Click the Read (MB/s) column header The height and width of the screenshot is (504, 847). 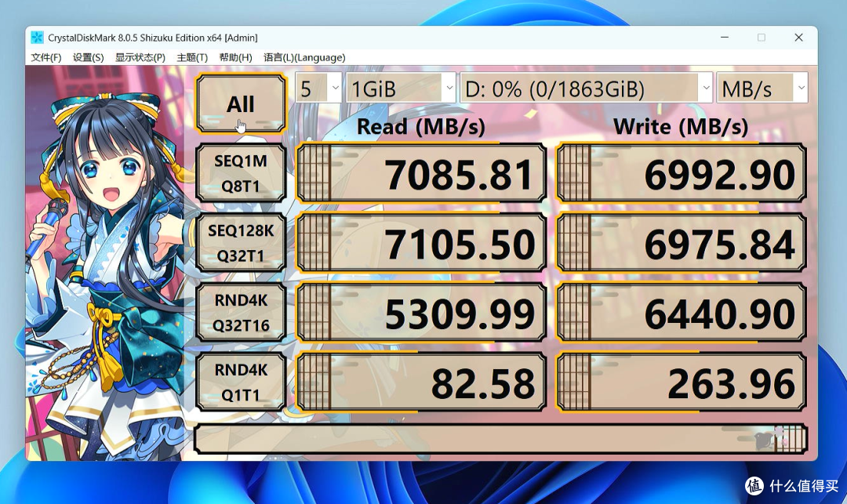click(421, 127)
